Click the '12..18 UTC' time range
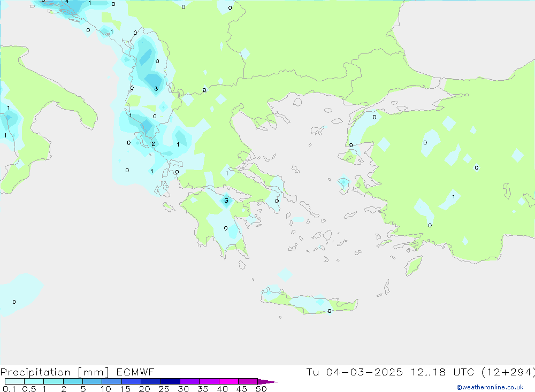 pos(442,372)
